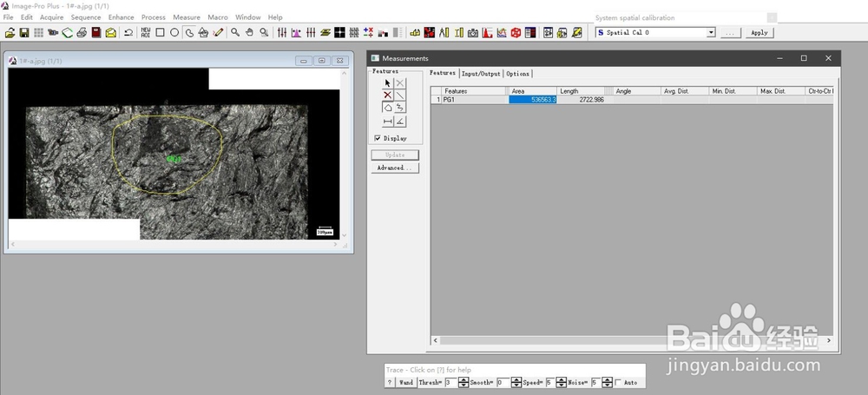Screen dimensions: 868x395
Task: Click the Apply calibration button
Action: tap(759, 33)
